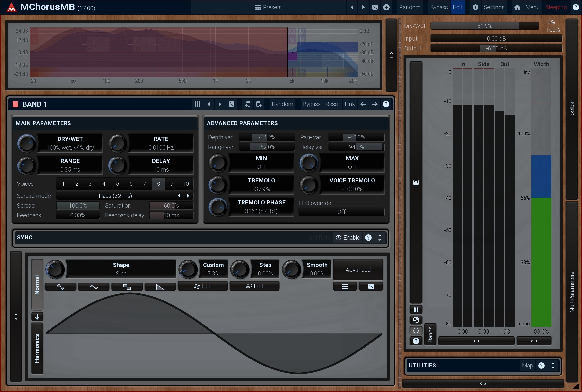The image size is (582, 392).
Task: Select 5 voices
Action: (x=117, y=184)
